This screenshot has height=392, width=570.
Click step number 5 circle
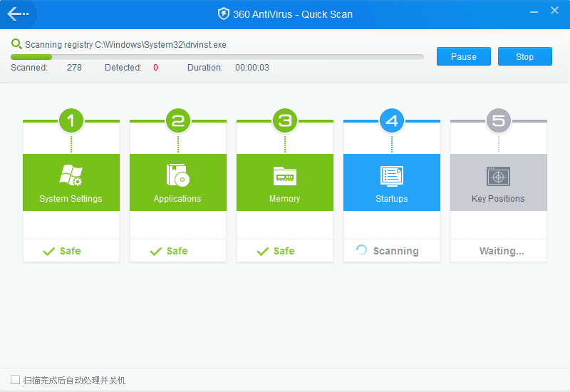pos(499,120)
